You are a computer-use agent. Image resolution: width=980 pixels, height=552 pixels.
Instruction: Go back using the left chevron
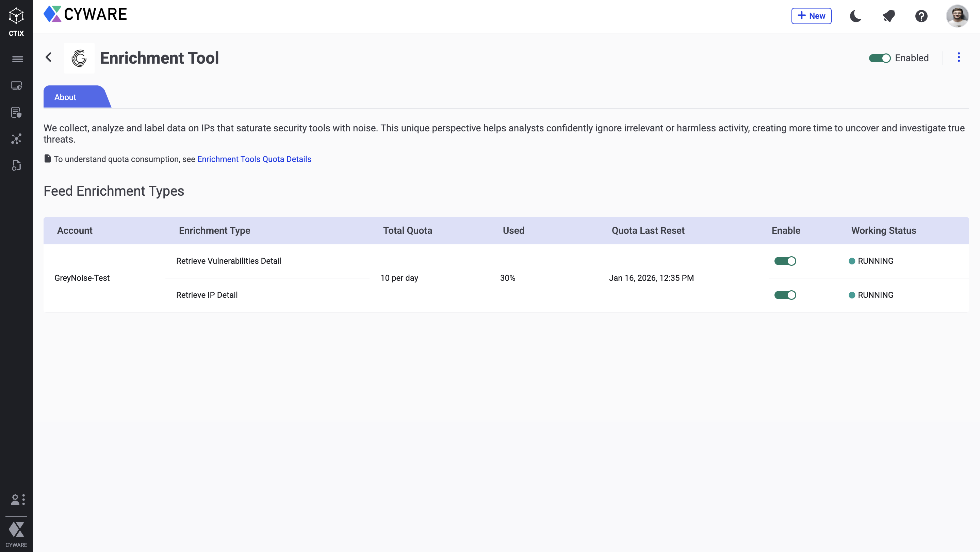click(48, 58)
